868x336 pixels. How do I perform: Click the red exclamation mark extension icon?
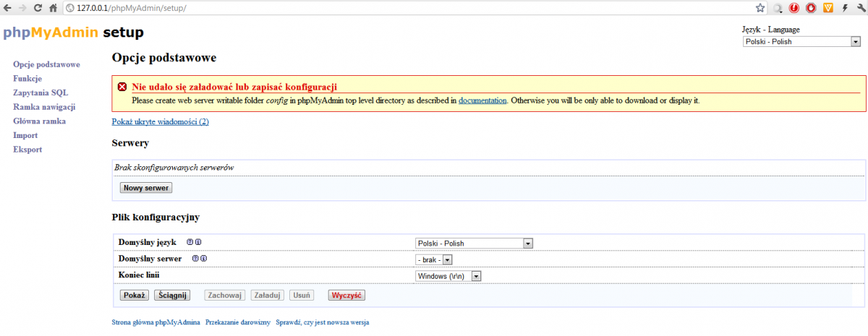794,8
